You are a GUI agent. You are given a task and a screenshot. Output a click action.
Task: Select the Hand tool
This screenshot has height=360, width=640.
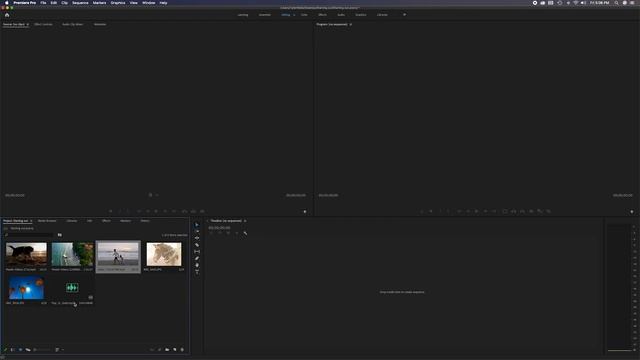(x=197, y=265)
